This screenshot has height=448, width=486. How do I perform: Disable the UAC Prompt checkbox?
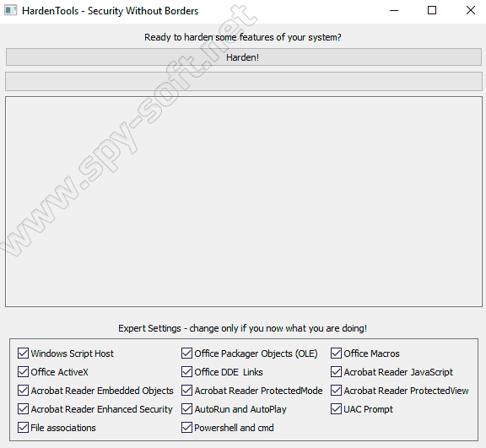tap(336, 409)
